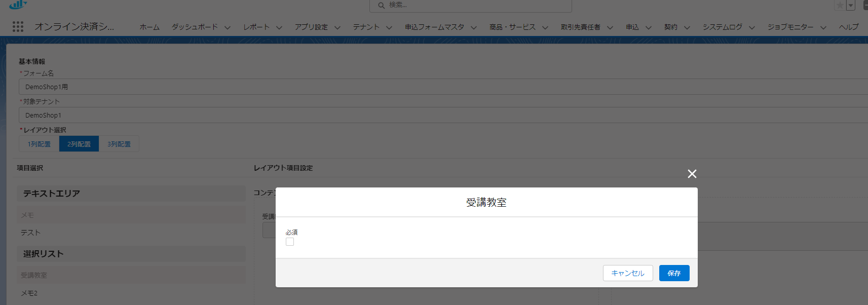The image size is (868, 305).
Task: Click the search magnifier icon
Action: (x=381, y=6)
